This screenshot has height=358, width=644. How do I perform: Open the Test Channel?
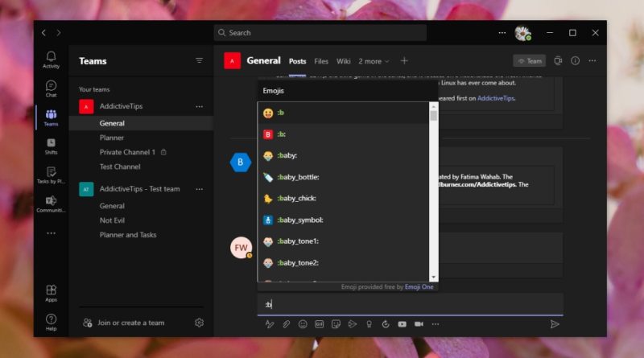coord(120,167)
